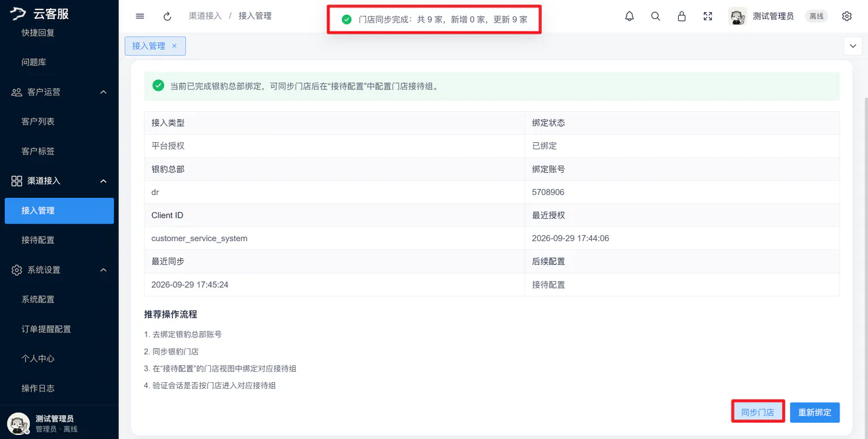Screen dimensions: 868x439
Task: Click the customer_service_system Client ID value
Action: click(199, 238)
